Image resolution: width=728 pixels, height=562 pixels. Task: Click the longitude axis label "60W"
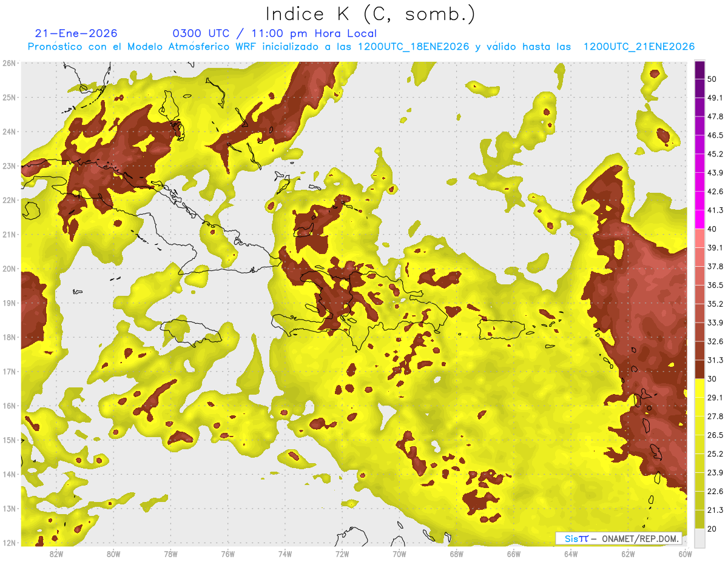point(686,554)
